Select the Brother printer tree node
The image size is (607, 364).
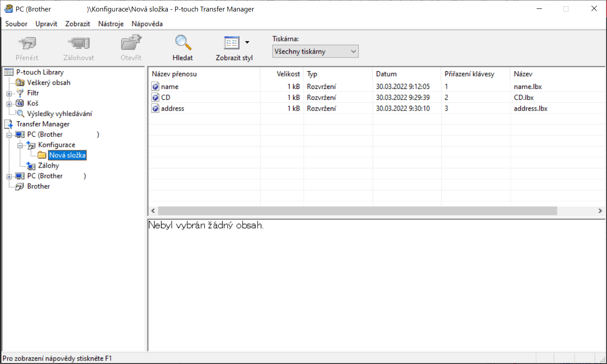(x=39, y=186)
